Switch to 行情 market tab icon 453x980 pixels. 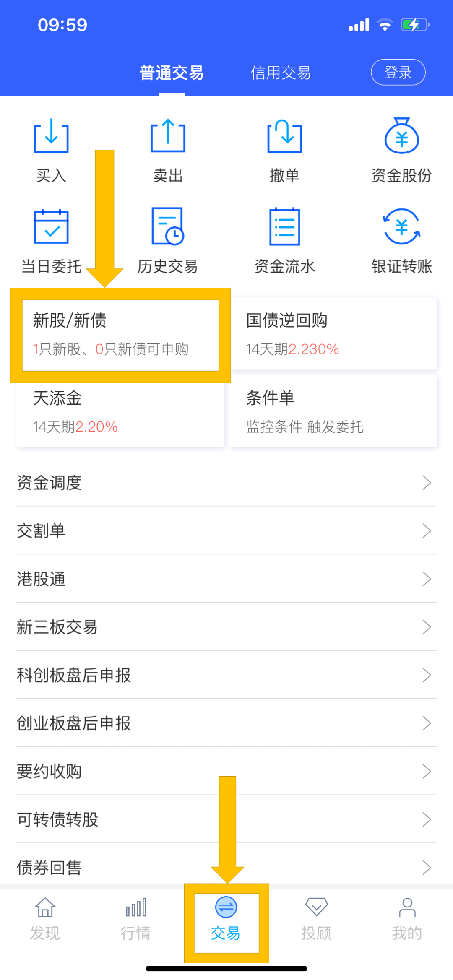[136, 908]
